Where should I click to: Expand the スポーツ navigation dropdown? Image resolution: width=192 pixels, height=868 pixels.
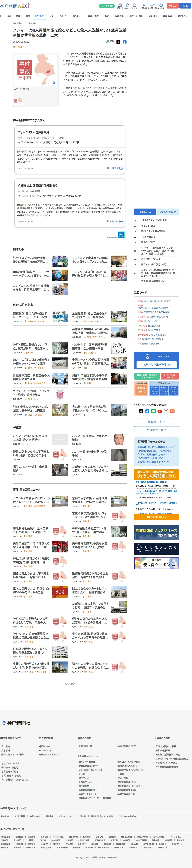point(64,16)
